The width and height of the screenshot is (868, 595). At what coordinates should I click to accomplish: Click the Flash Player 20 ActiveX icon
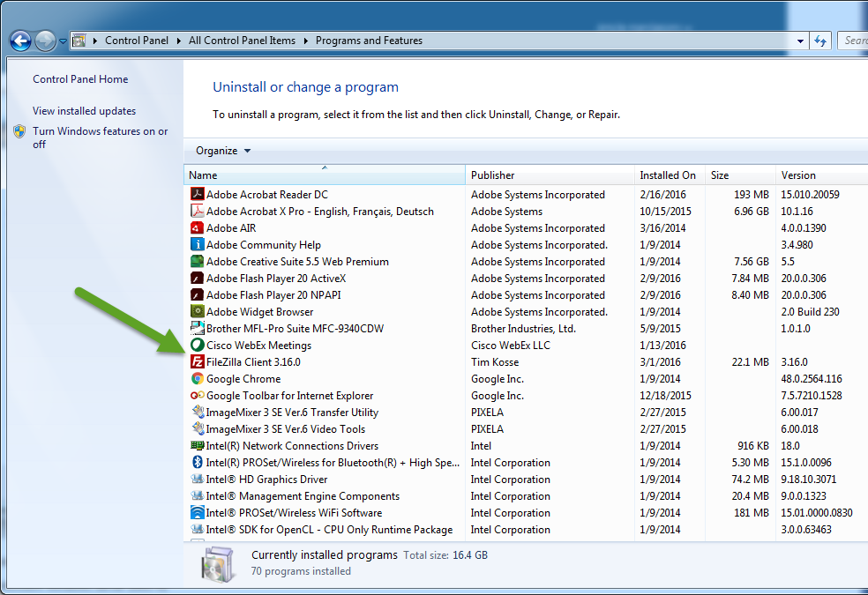pyautogui.click(x=197, y=279)
